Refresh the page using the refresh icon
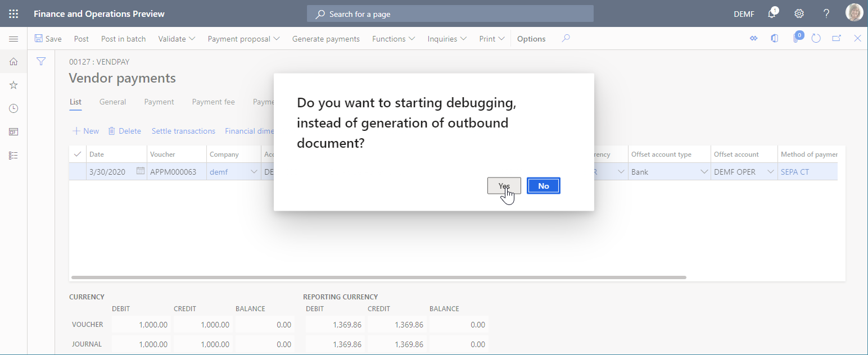The width and height of the screenshot is (868, 355). (816, 38)
